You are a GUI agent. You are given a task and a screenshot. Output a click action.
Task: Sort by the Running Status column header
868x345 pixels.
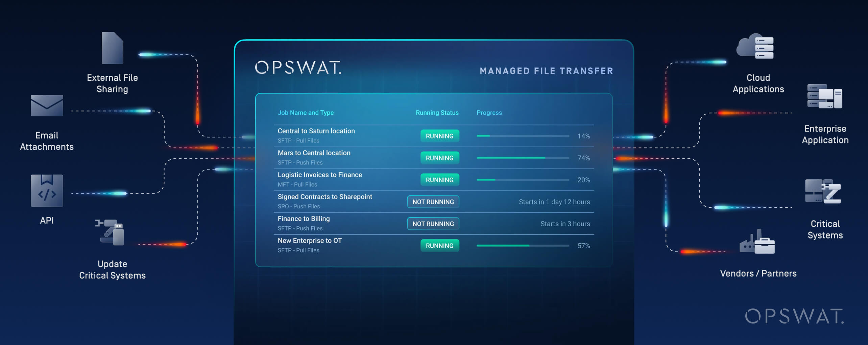click(437, 113)
